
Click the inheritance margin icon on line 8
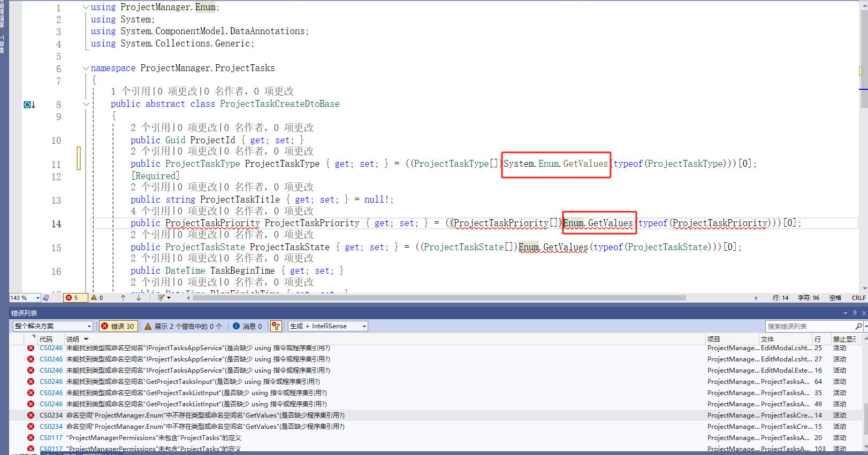point(29,105)
